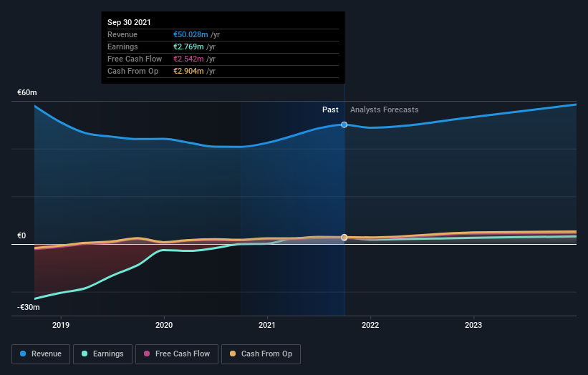Viewport: 588px width, 375px height.
Task: Click the 'Revenue' row label in tooltip
Action: coord(122,34)
